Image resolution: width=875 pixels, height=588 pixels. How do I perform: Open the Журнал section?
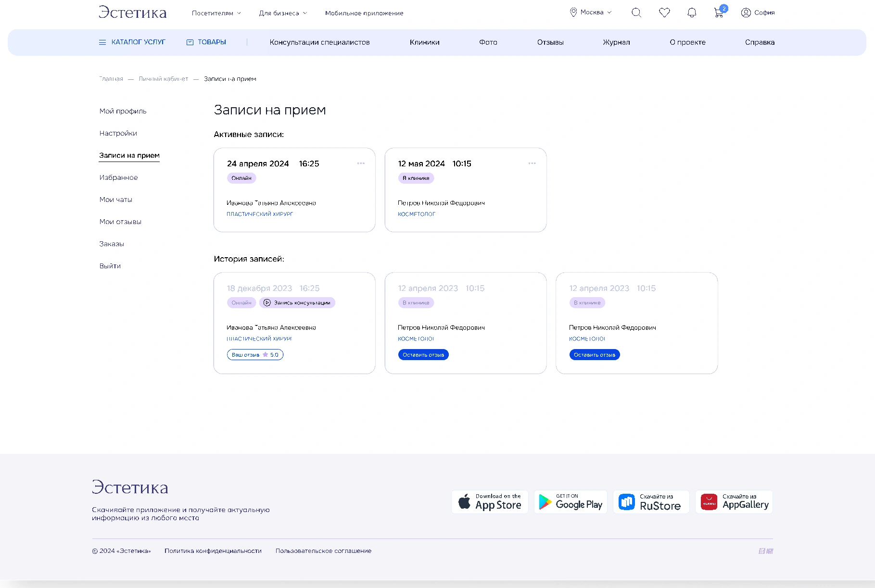[616, 42]
